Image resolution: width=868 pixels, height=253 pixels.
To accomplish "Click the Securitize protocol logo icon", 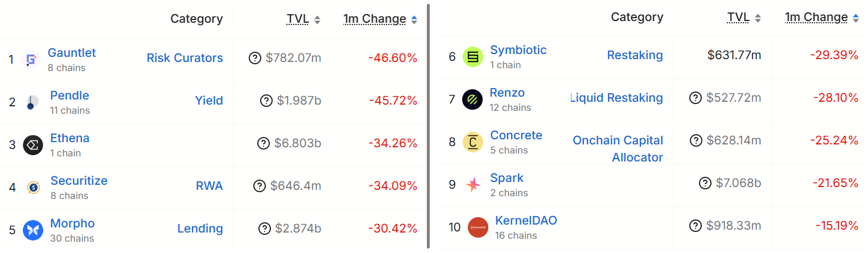I will coord(33,187).
